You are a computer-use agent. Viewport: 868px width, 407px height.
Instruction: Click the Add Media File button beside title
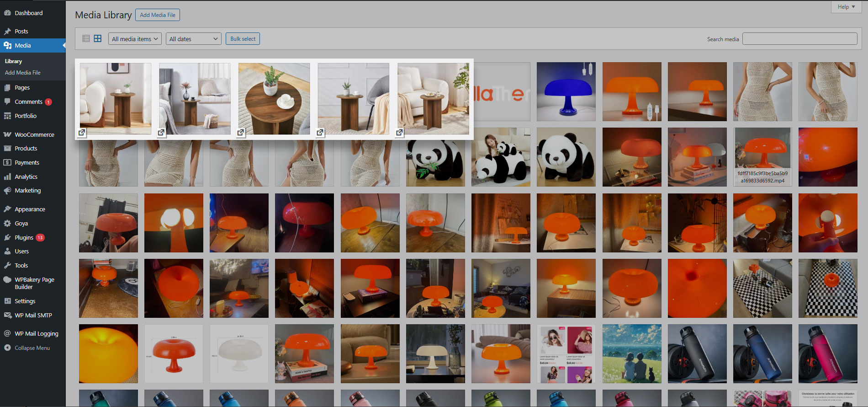[158, 15]
